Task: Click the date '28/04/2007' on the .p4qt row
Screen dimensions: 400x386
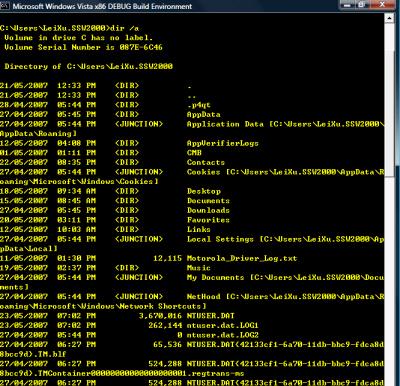Action: click(24, 105)
